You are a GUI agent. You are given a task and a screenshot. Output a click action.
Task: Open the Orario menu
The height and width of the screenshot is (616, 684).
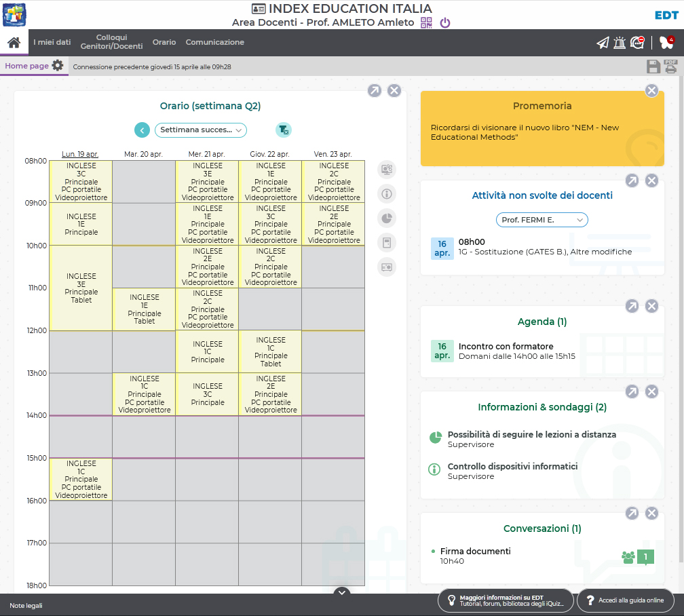tap(164, 42)
